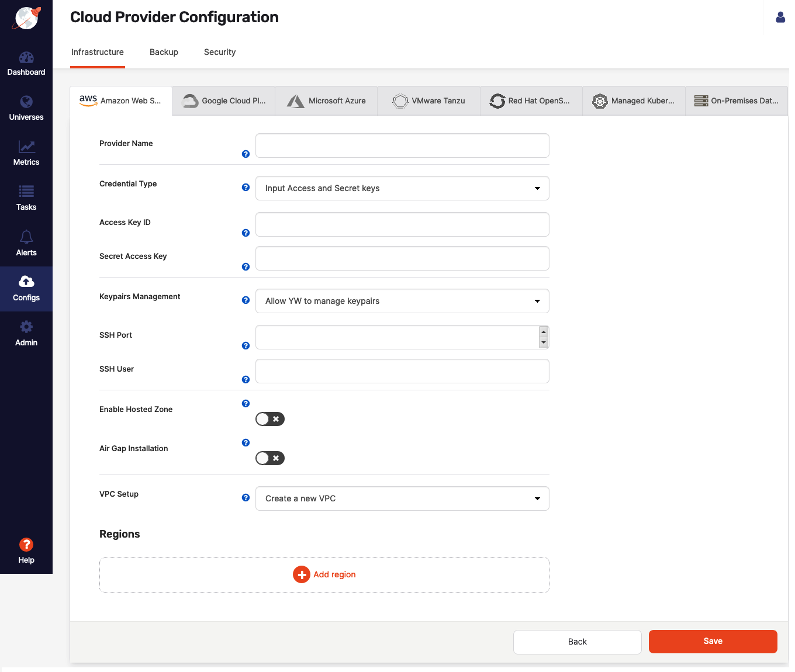The height and width of the screenshot is (672, 795).
Task: Toggle Air Gap Installation on
Action: (269, 458)
